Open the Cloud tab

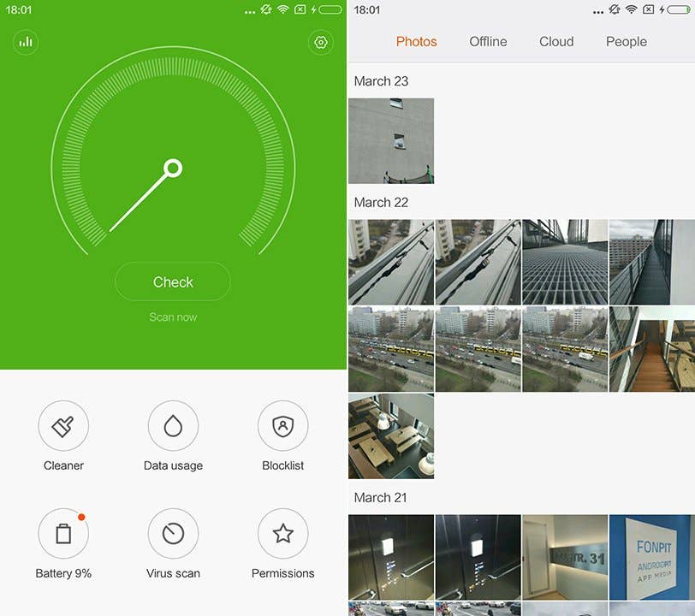pos(555,41)
